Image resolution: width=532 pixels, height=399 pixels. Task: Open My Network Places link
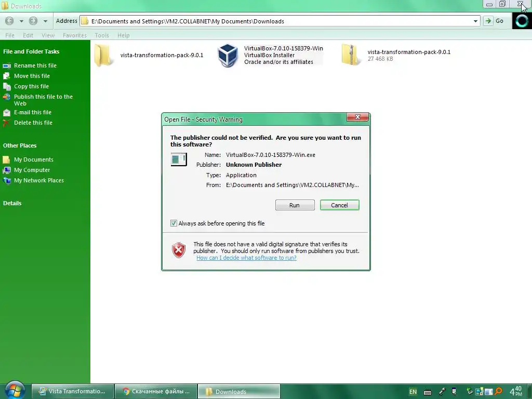(x=38, y=180)
